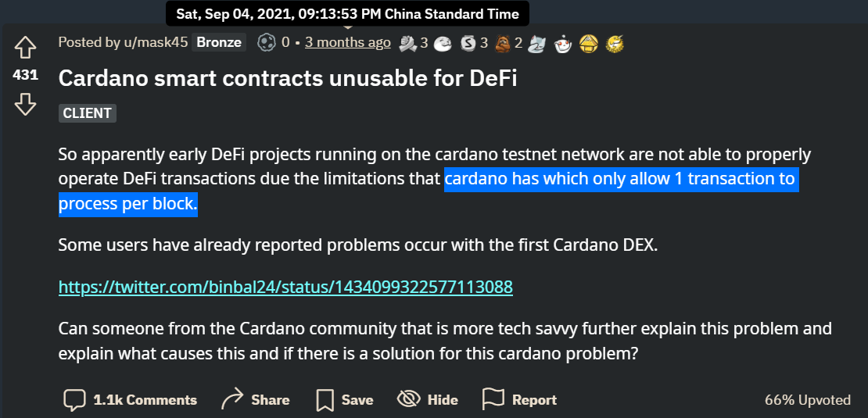This screenshot has width=868, height=418.
Task: Report this post
Action: 519,399
